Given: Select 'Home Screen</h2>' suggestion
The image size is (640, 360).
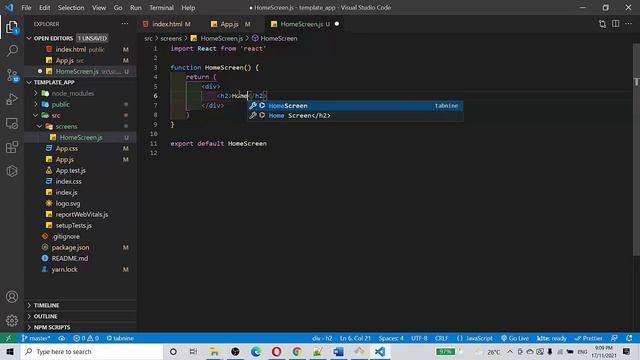Looking at the screenshot, I should tap(355, 116).
